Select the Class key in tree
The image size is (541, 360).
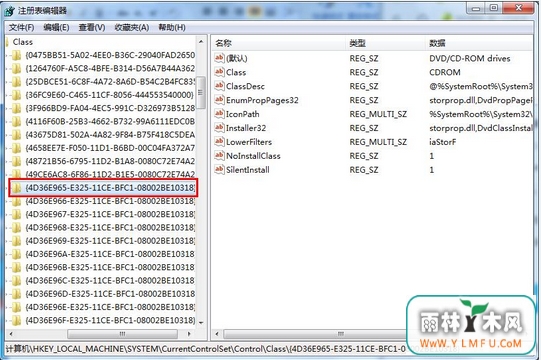pyautogui.click(x=23, y=42)
